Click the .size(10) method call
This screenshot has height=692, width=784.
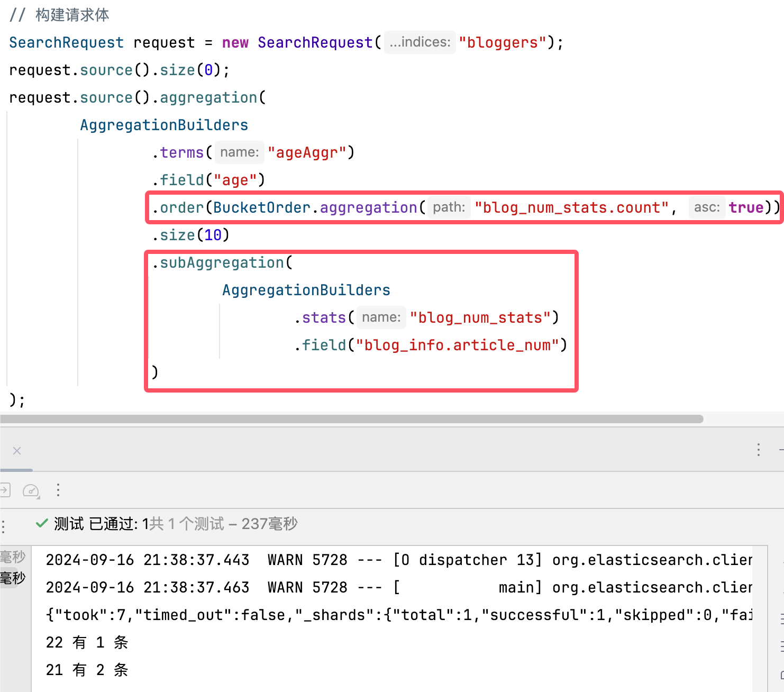click(191, 235)
